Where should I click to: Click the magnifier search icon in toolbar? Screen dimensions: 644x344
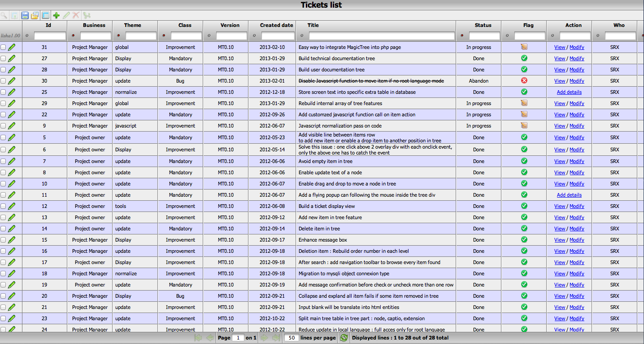tap(4, 15)
